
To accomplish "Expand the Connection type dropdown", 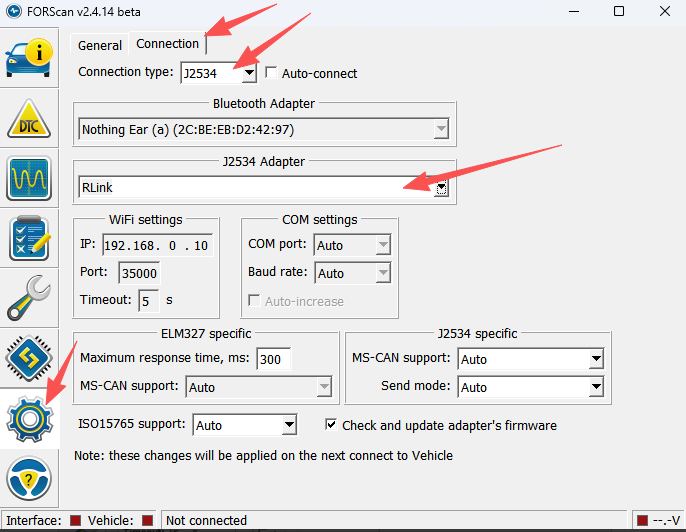I will point(248,73).
